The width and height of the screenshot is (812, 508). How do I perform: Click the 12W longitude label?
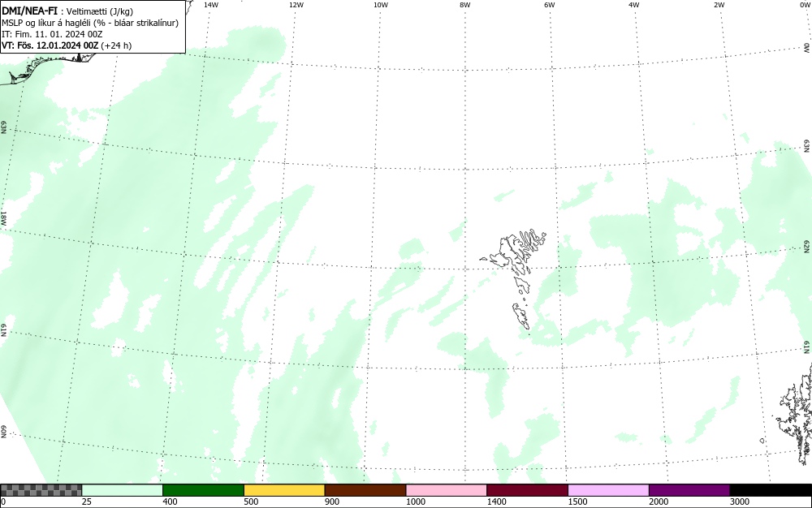point(296,5)
